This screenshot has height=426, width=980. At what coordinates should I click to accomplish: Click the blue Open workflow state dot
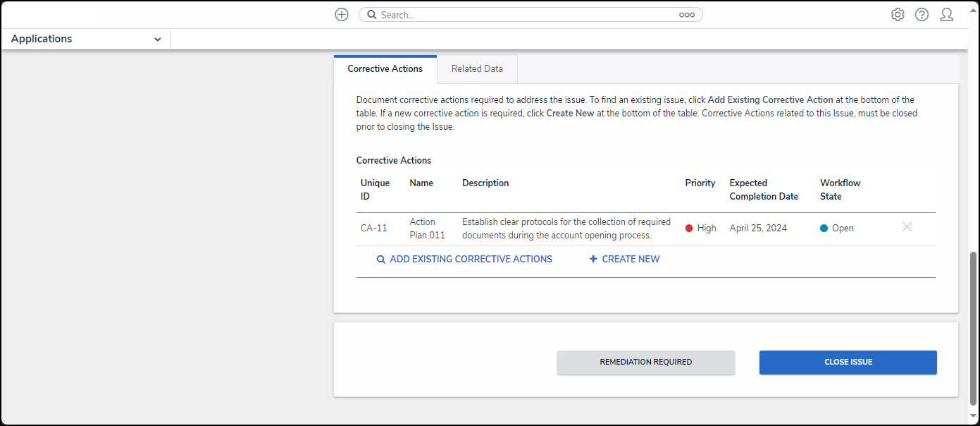click(x=824, y=229)
